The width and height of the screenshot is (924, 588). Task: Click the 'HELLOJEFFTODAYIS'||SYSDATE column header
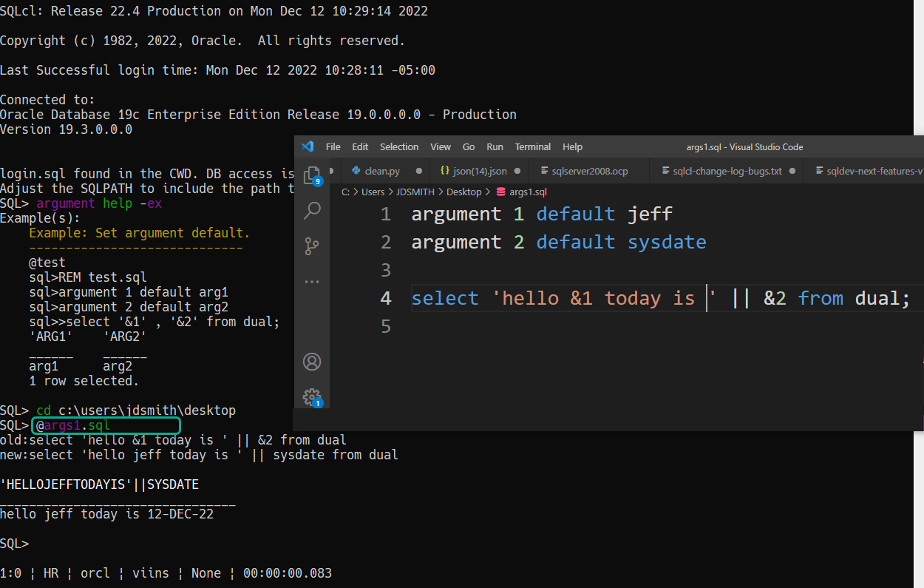[100, 484]
